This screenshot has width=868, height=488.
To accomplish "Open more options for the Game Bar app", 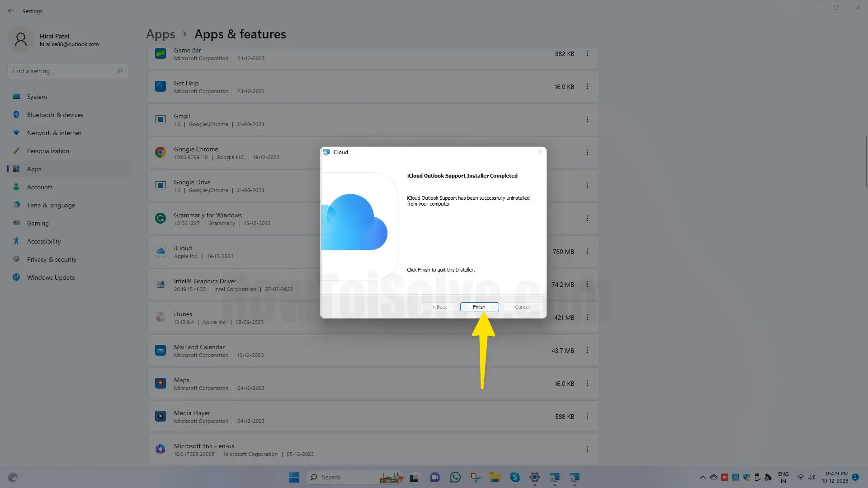I will click(587, 54).
